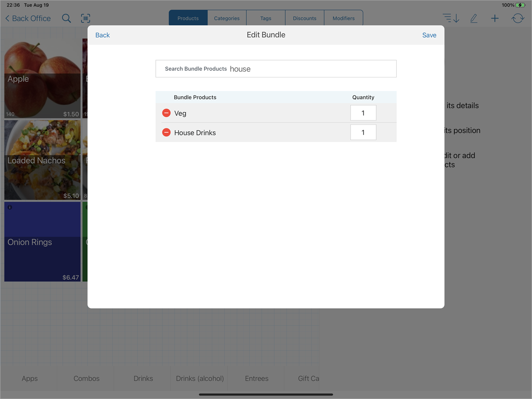Save the edited bundle
The height and width of the screenshot is (399, 532).
429,35
